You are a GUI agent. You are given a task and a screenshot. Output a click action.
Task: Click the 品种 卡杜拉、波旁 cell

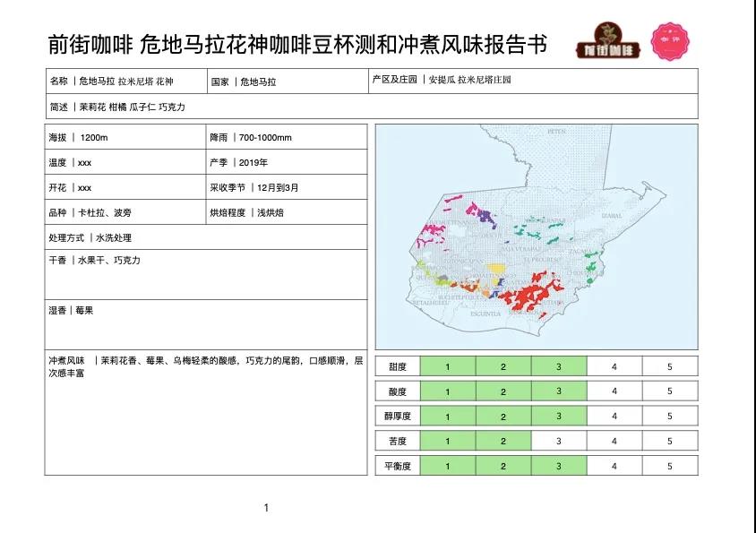click(x=125, y=212)
